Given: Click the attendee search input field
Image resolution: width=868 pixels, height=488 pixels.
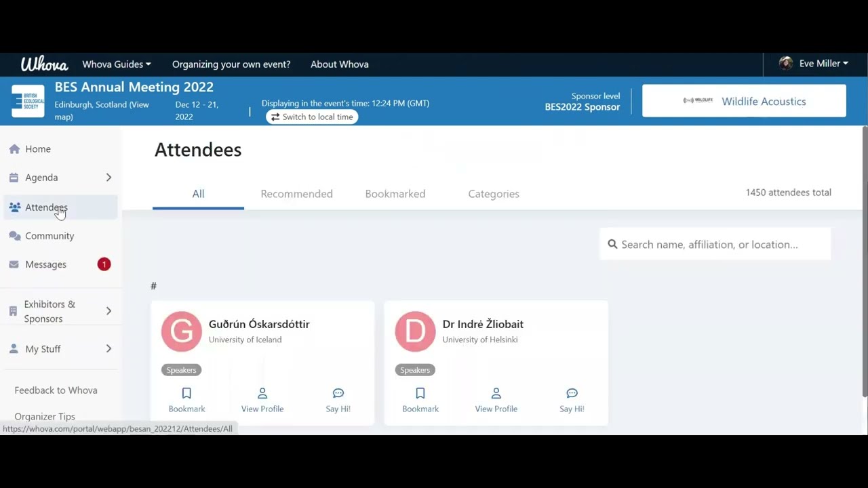Looking at the screenshot, I should point(715,244).
